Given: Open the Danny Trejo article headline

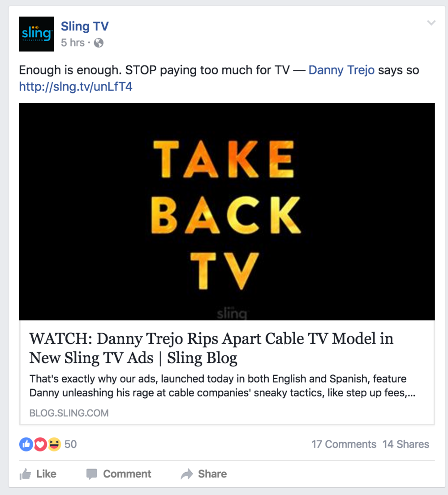Looking at the screenshot, I should coord(211,348).
